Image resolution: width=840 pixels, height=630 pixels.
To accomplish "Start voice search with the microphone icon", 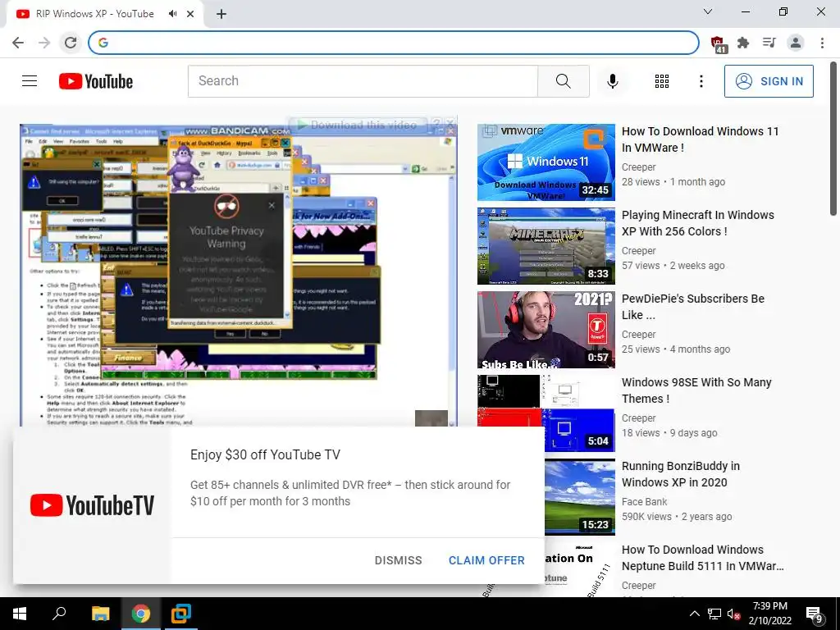I will tap(612, 81).
